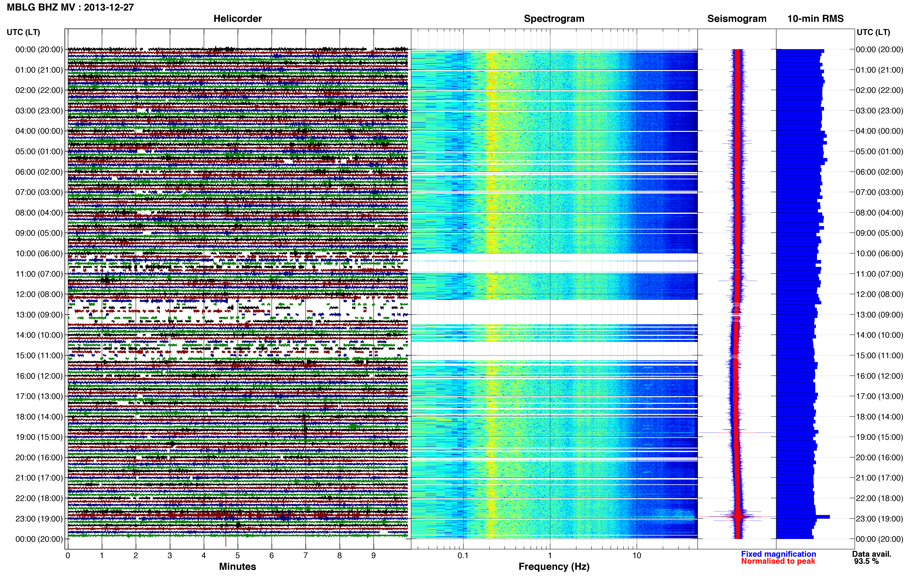Click the left time label '18:00 (14:00)'
Viewport: 924px width, 578px height.
(39, 417)
